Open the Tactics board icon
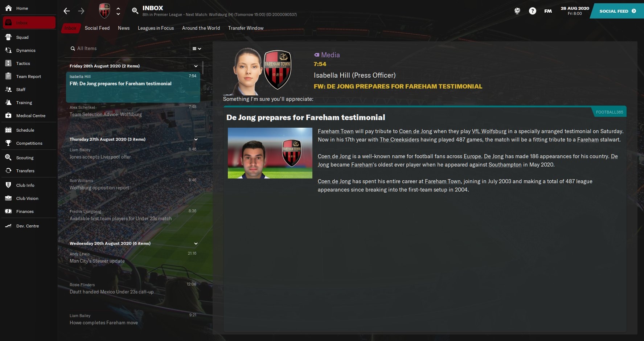 coord(8,63)
